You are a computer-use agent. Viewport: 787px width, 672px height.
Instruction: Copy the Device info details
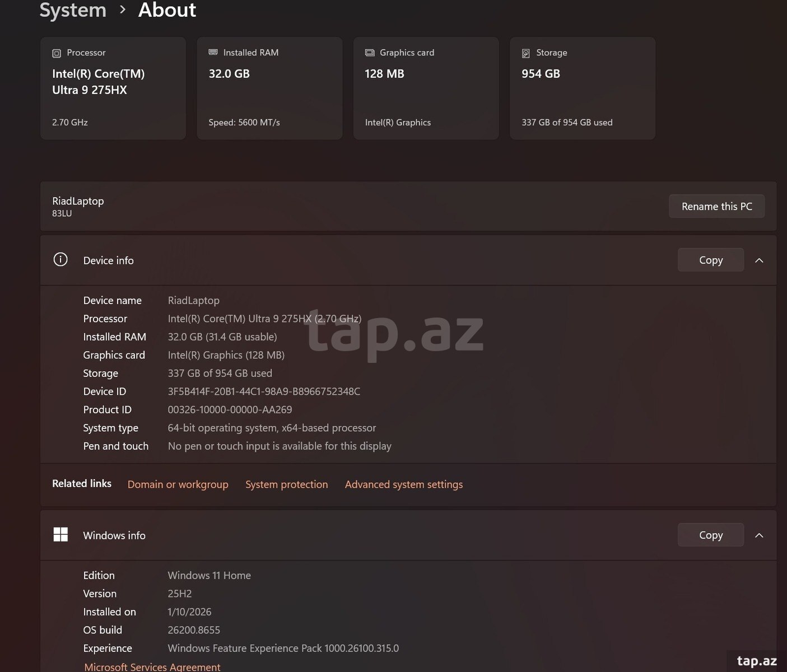(711, 260)
